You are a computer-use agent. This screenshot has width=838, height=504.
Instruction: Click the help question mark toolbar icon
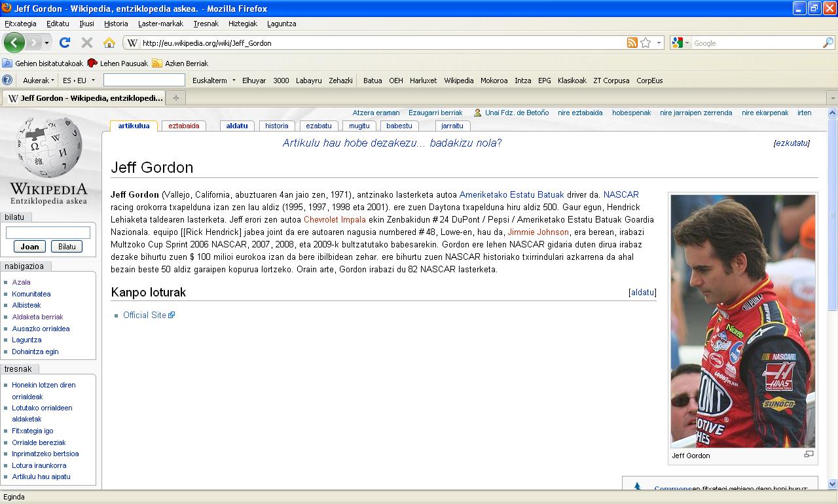point(7,81)
